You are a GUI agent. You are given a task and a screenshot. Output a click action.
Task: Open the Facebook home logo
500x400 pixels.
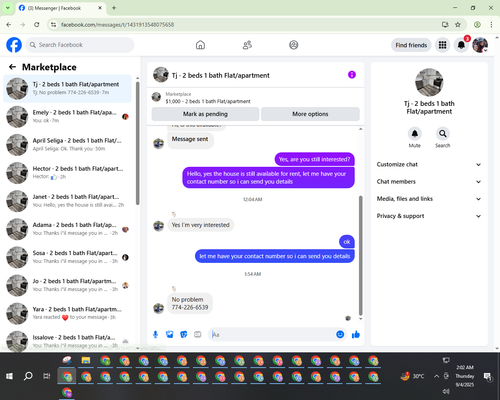14,45
